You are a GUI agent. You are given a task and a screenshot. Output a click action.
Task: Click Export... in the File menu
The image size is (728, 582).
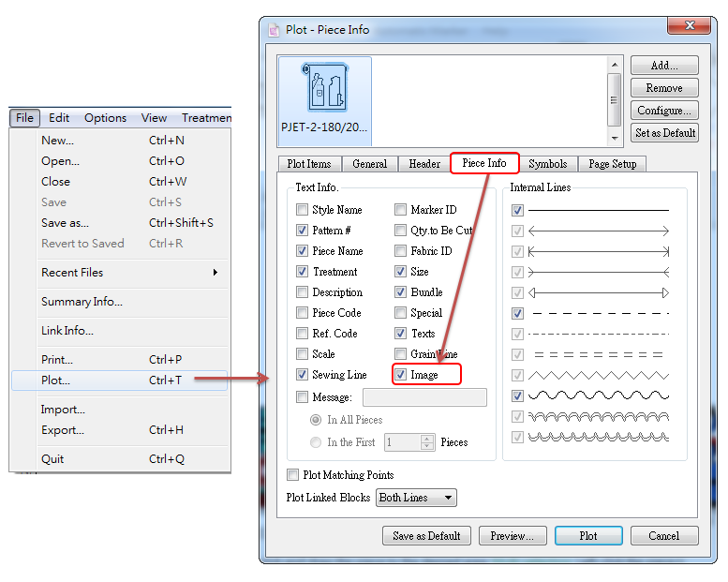pos(62,430)
